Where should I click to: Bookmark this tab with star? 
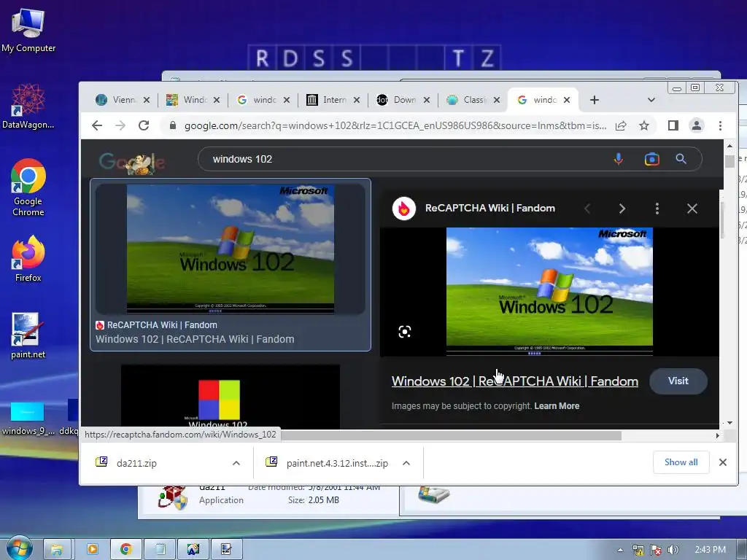(x=644, y=125)
